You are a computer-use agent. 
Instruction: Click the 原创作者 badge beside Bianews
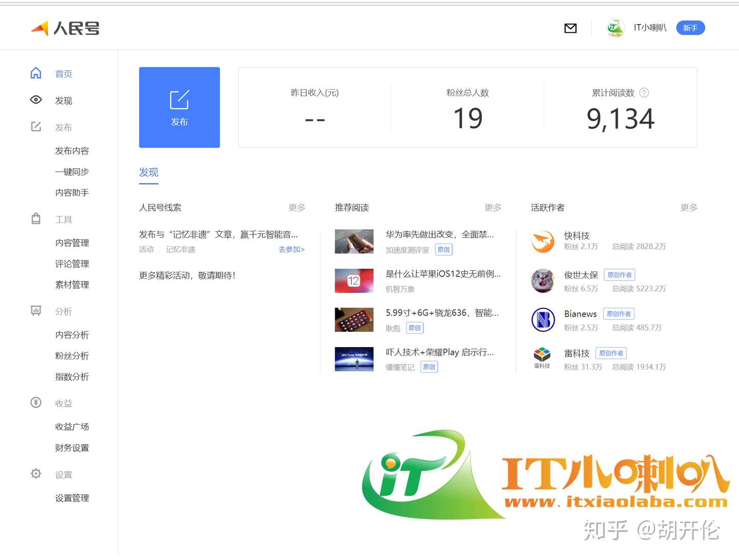[x=619, y=314]
